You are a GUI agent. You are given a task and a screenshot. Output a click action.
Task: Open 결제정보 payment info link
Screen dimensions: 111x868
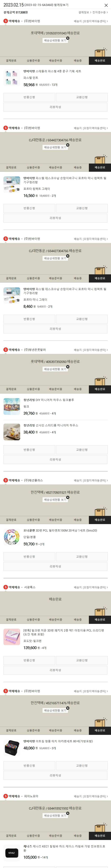coord(85,12)
